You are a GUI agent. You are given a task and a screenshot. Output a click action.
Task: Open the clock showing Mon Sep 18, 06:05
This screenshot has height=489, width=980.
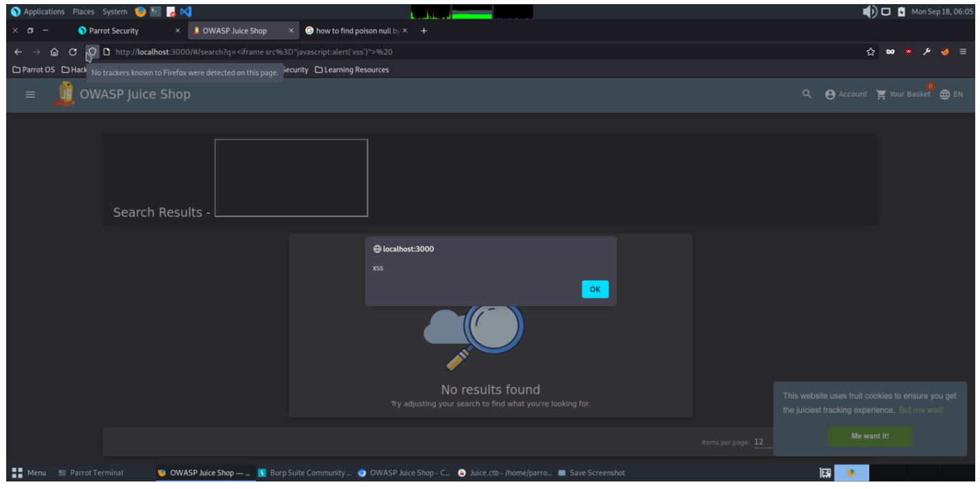(942, 12)
